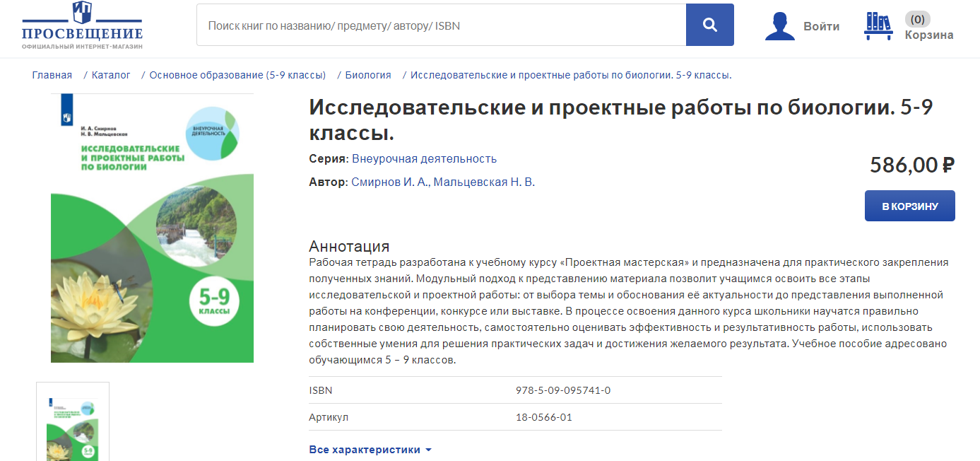Add the book with В КОРЗИНУ button

[x=909, y=206]
